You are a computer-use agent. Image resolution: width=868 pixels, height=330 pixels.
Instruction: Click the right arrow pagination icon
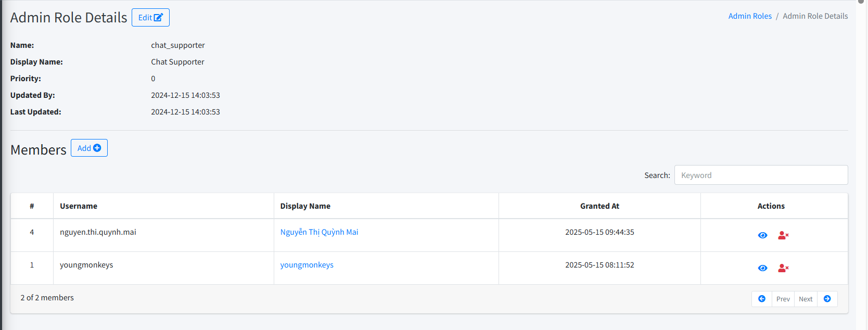pyautogui.click(x=827, y=299)
